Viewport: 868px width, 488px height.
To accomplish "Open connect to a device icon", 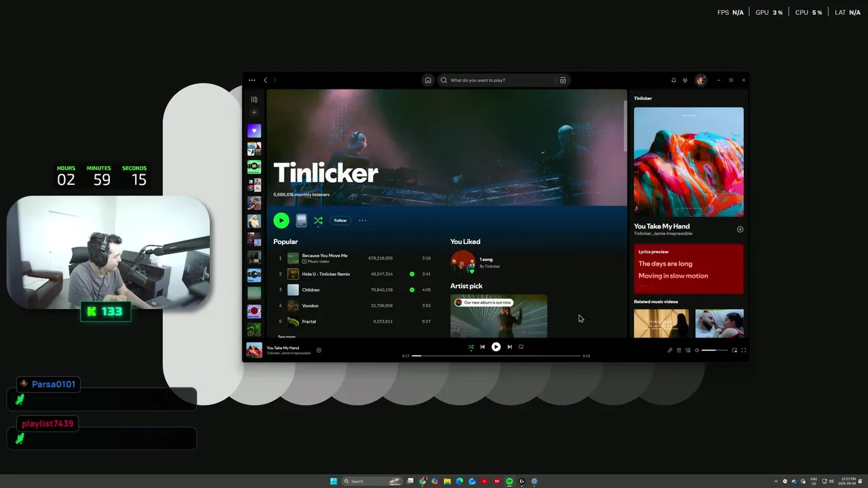I will [x=688, y=350].
